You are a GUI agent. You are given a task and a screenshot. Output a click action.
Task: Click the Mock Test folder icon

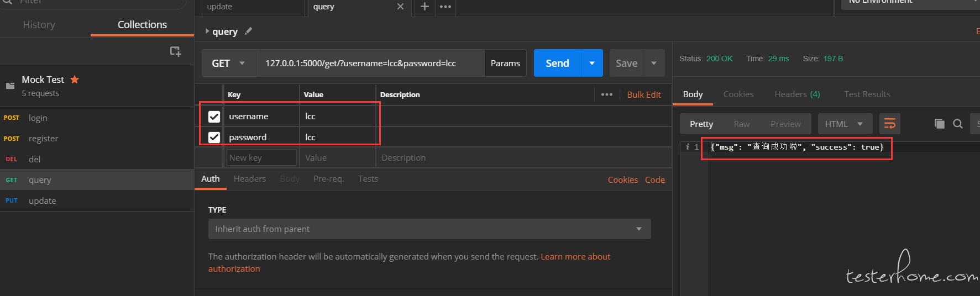[10, 86]
